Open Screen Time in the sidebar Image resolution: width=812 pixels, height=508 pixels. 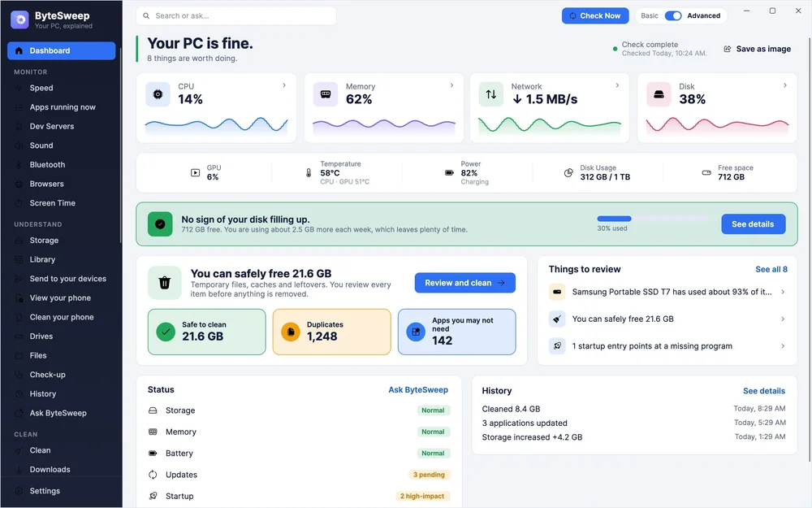tap(61, 203)
